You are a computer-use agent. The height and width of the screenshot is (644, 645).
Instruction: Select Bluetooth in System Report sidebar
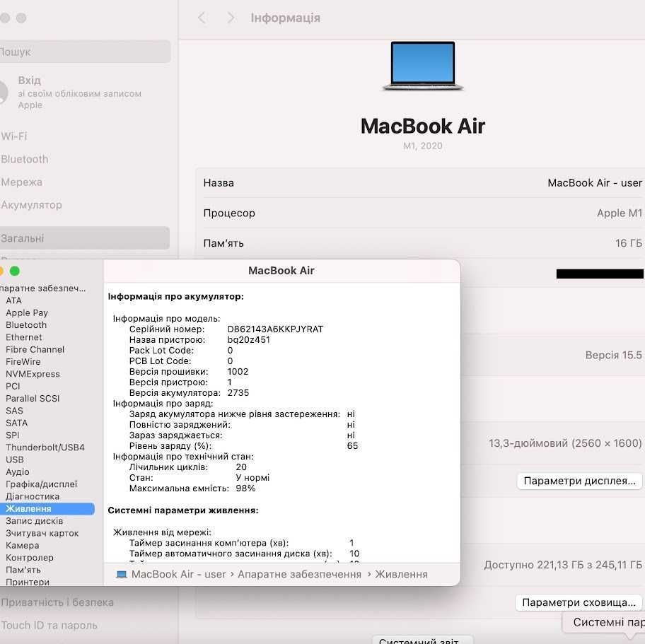click(26, 325)
